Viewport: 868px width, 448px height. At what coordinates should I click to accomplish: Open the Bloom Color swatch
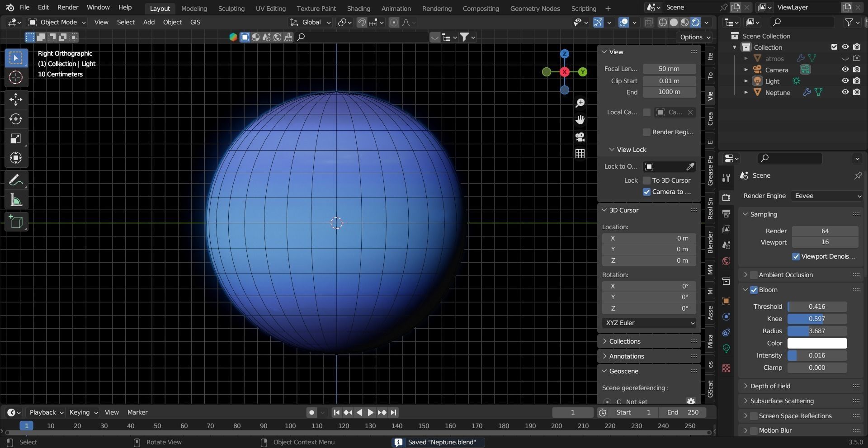click(x=816, y=343)
